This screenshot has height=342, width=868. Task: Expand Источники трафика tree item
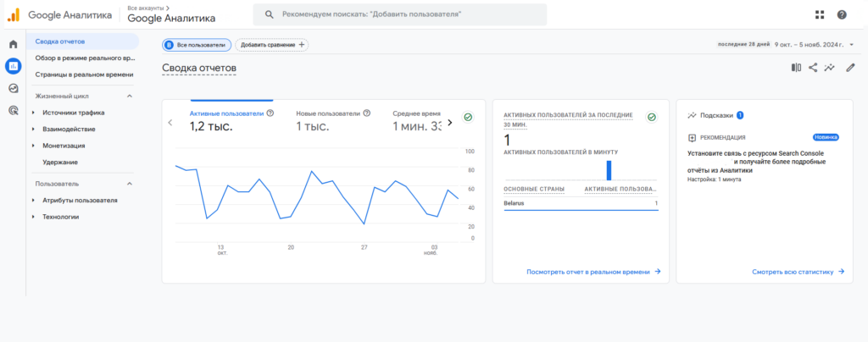pyautogui.click(x=34, y=113)
